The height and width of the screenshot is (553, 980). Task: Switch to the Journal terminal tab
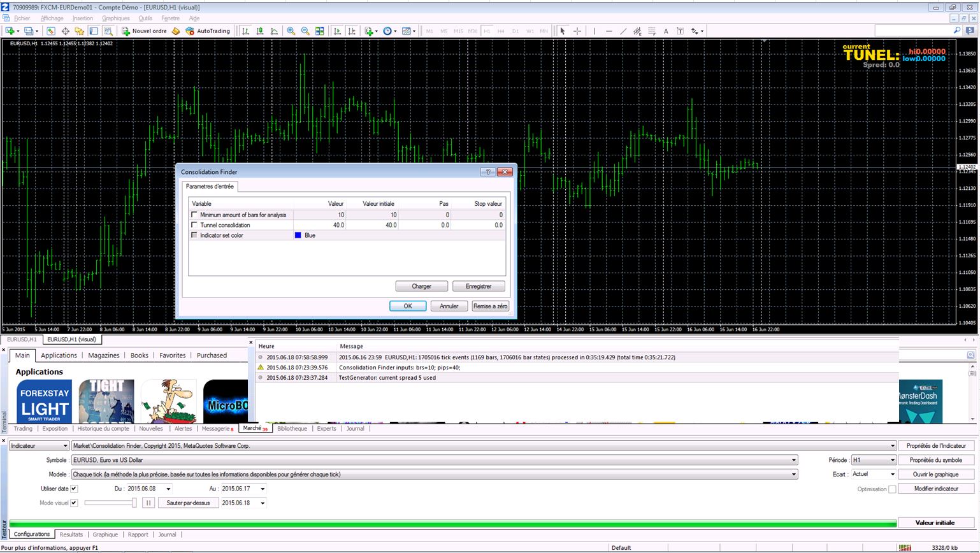click(355, 429)
